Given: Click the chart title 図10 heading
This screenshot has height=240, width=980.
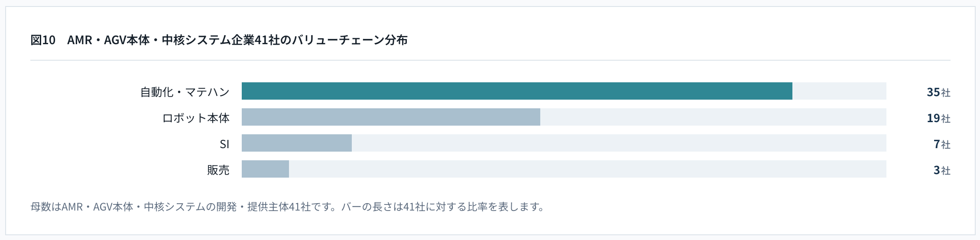Looking at the screenshot, I should [x=219, y=40].
